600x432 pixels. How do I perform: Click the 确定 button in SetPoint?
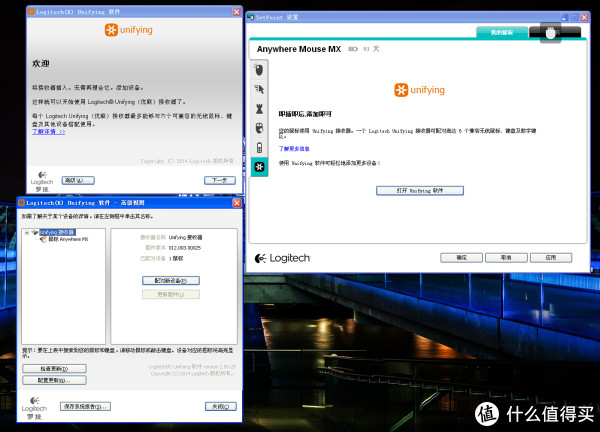(x=461, y=258)
